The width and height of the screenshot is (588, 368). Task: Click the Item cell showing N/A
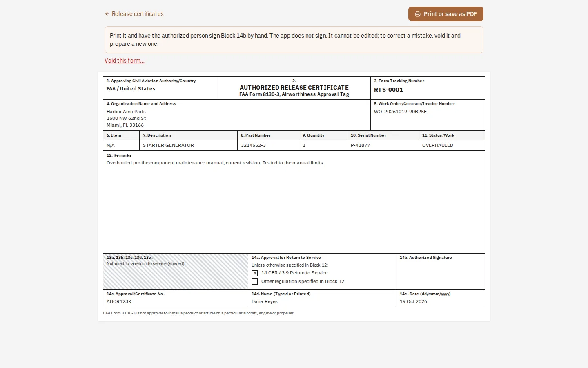coord(121,145)
